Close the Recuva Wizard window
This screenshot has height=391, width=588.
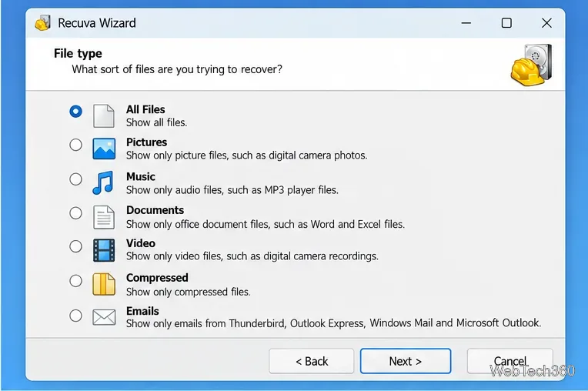(546, 23)
